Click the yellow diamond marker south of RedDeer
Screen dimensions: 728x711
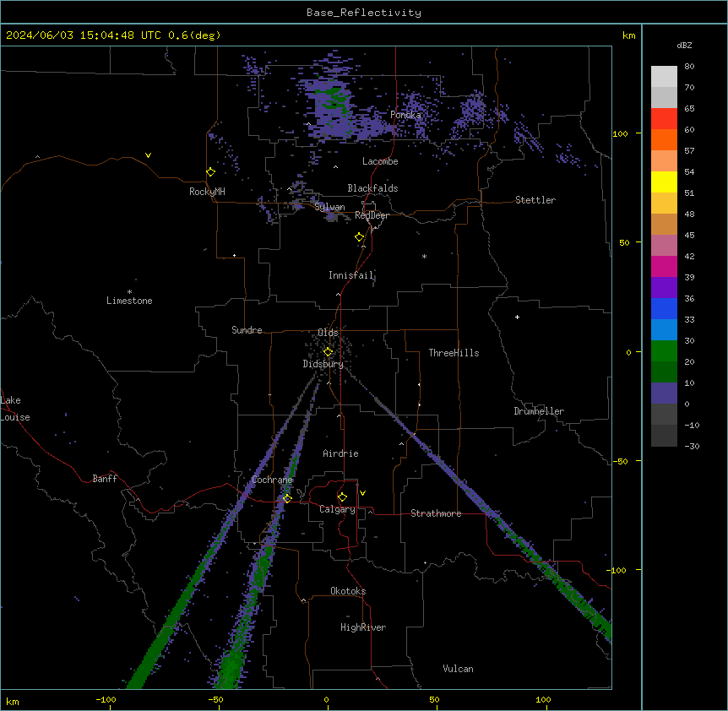pyautogui.click(x=360, y=237)
